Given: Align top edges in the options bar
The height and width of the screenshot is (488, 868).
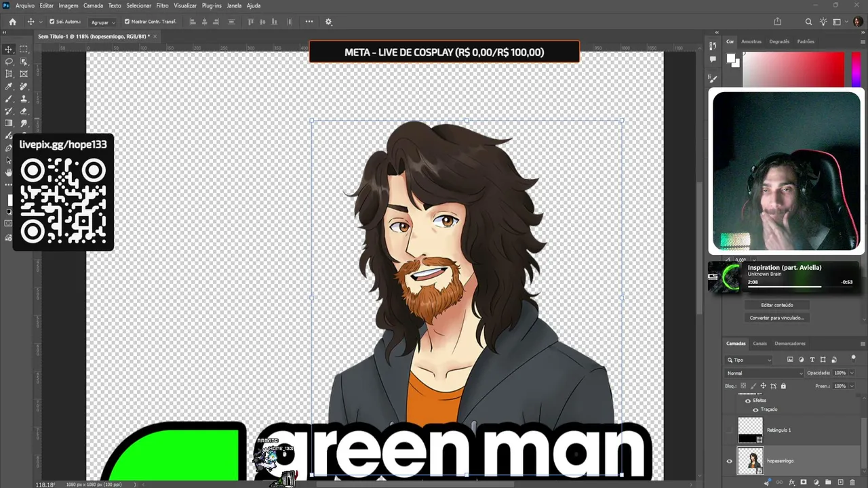Looking at the screenshot, I should (250, 22).
